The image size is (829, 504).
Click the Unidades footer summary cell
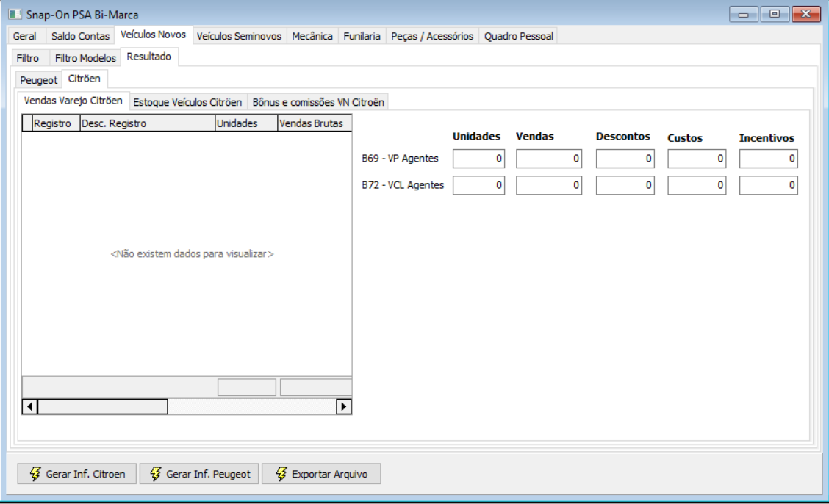(x=247, y=387)
